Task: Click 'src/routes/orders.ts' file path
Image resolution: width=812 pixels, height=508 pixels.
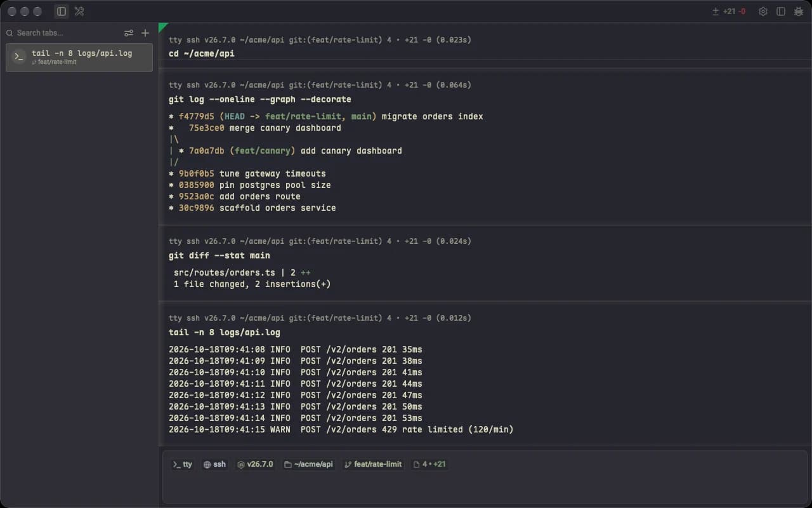Action: tap(225, 272)
